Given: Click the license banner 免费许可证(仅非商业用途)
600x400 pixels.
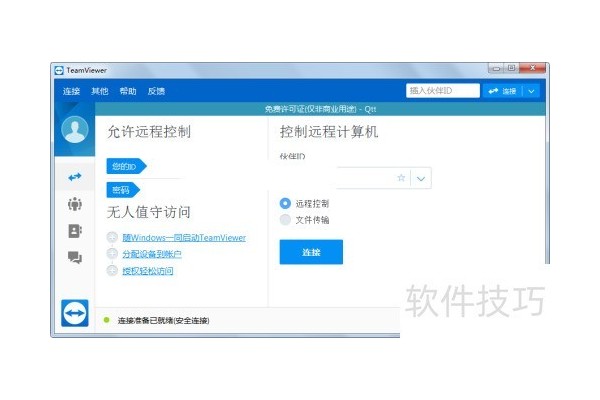Looking at the screenshot, I should click(320, 109).
